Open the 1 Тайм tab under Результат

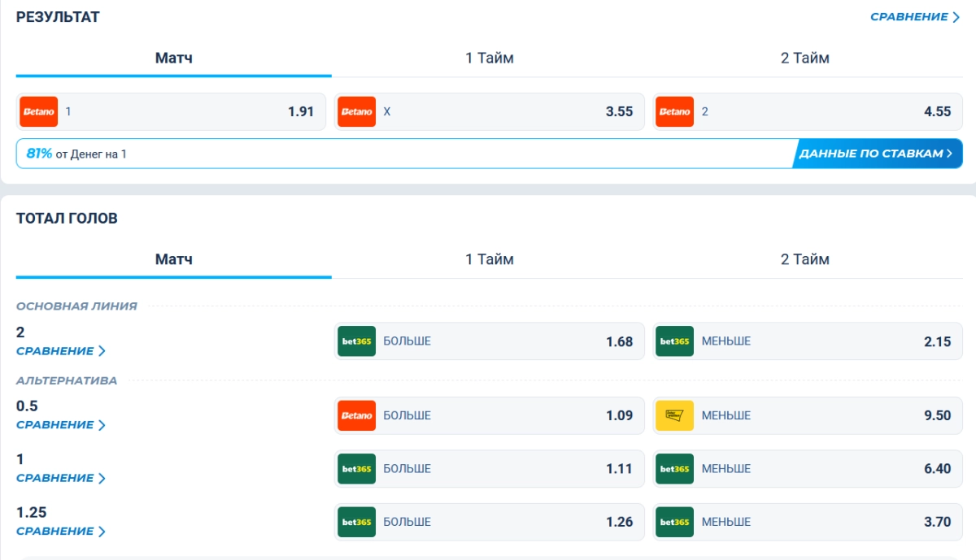pyautogui.click(x=490, y=59)
